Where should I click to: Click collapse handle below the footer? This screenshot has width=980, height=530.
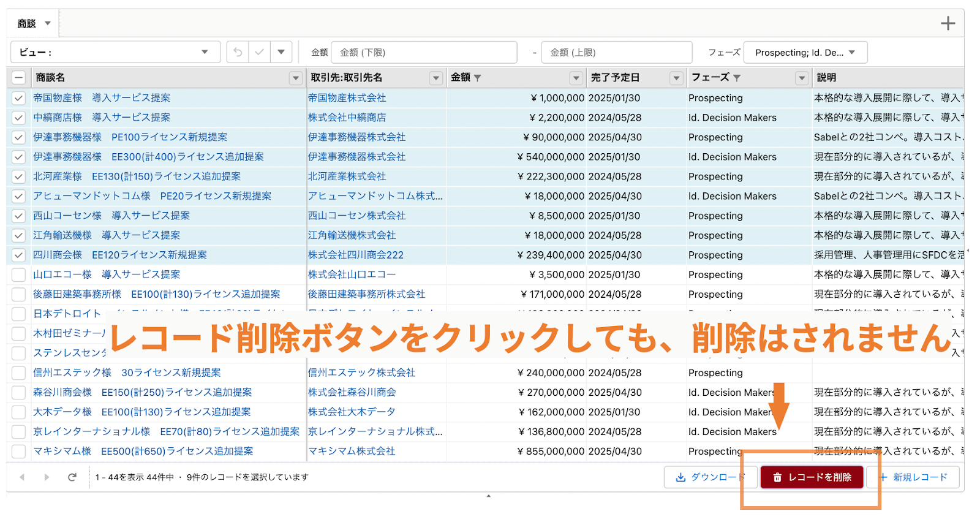(x=488, y=496)
